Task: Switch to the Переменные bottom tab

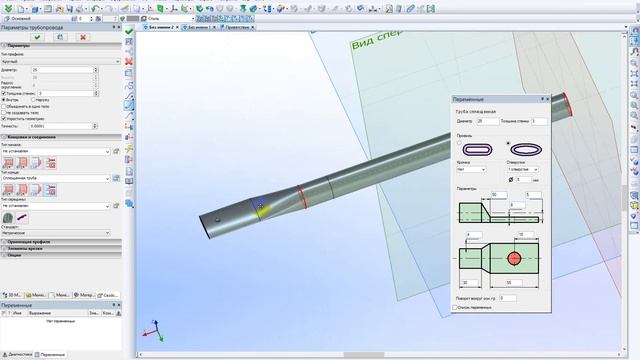Action: [50, 355]
